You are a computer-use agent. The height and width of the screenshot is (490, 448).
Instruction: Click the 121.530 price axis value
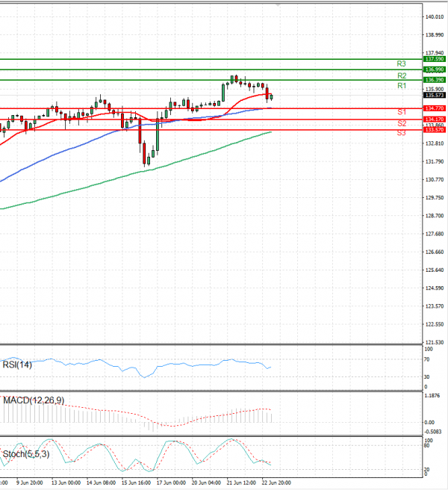(435, 343)
